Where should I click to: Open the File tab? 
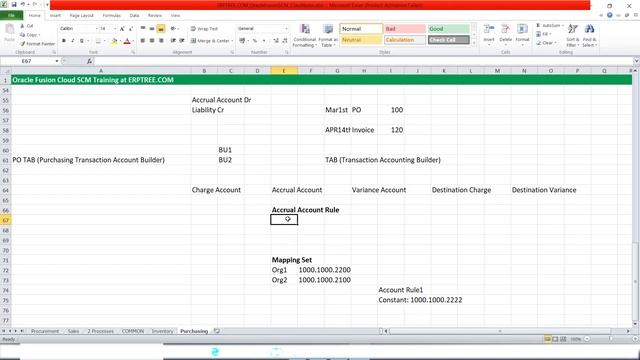point(11,16)
